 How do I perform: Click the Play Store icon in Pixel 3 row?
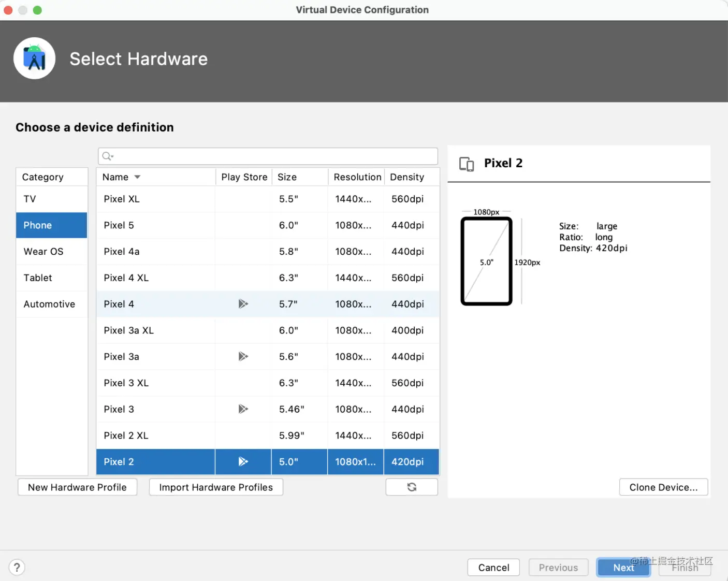(x=243, y=409)
